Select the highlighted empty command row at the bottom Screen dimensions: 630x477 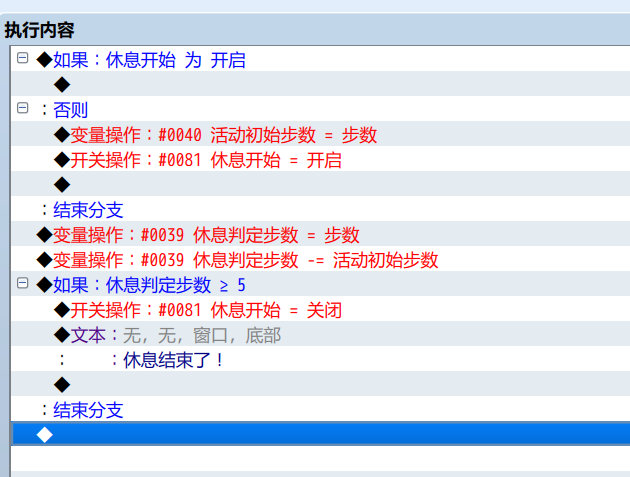(x=320, y=434)
